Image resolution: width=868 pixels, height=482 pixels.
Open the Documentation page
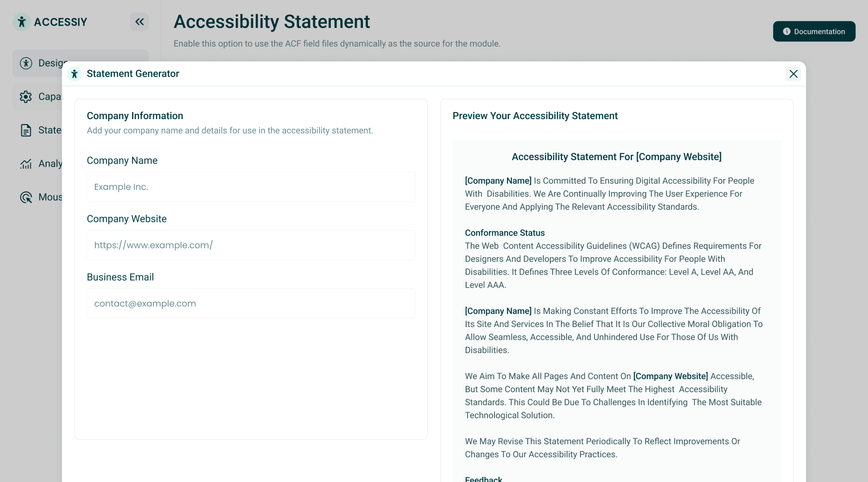tap(814, 31)
